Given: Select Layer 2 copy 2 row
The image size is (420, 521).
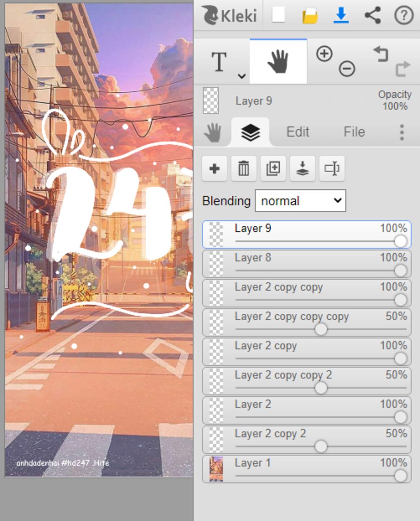Looking at the screenshot, I should pyautogui.click(x=306, y=440).
